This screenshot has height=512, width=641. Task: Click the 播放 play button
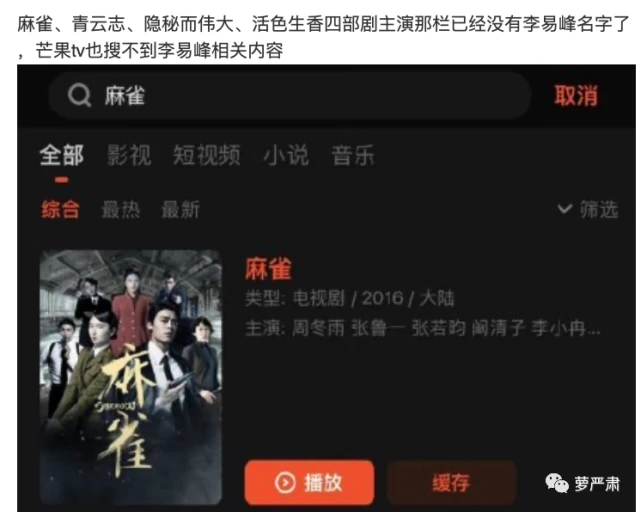click(x=309, y=483)
